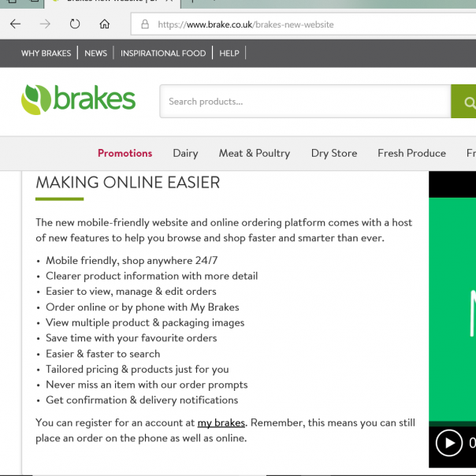Click the padlock site security icon
Screen dimensions: 476x476
(145, 24)
